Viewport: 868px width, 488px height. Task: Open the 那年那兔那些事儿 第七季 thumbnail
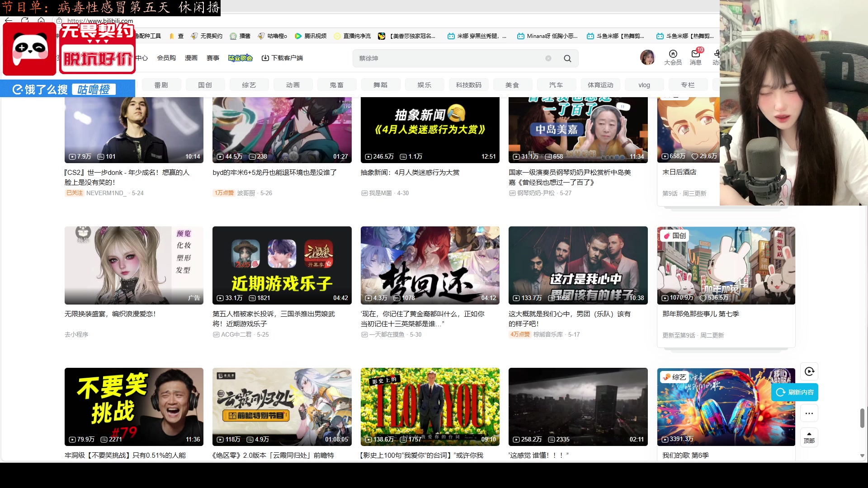coord(726,265)
